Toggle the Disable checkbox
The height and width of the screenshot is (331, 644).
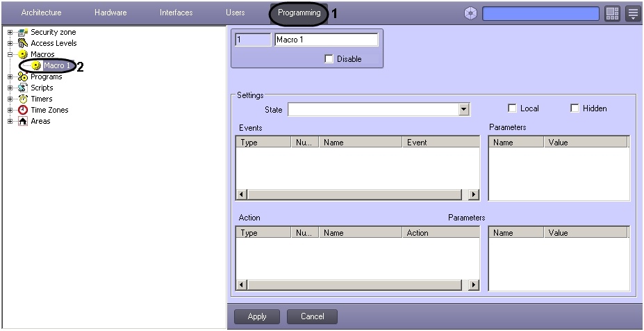[x=329, y=59]
